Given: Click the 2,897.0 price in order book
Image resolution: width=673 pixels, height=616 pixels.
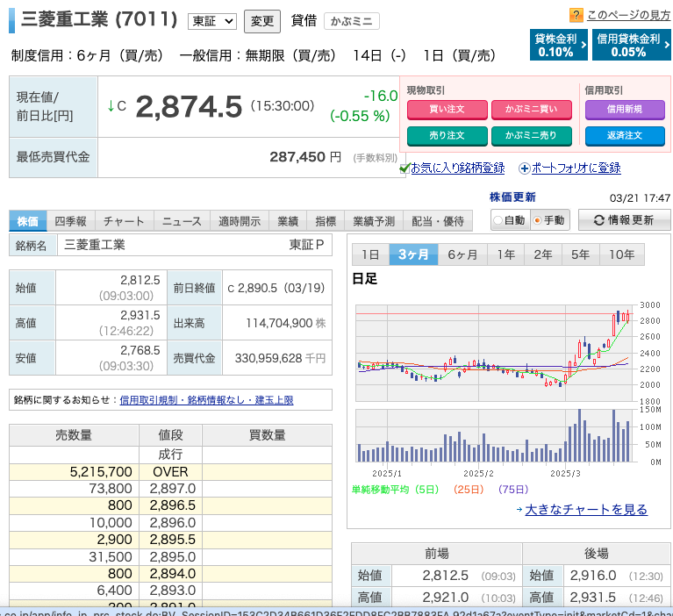Looking at the screenshot, I should [x=172, y=489].
